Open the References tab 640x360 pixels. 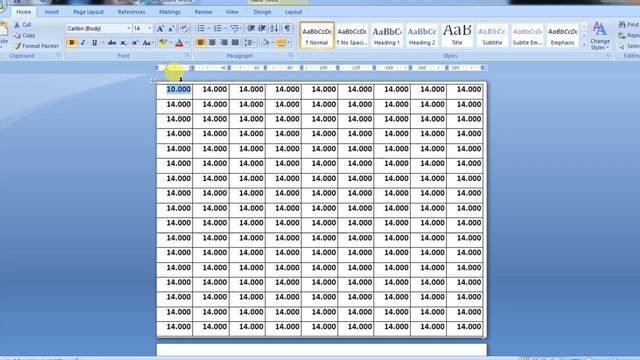pos(131,12)
